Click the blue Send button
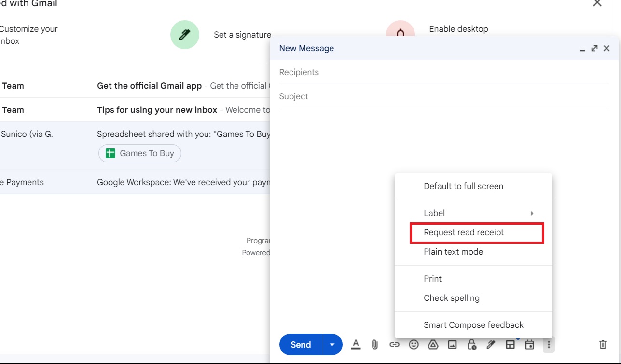The width and height of the screenshot is (621, 364). (301, 344)
